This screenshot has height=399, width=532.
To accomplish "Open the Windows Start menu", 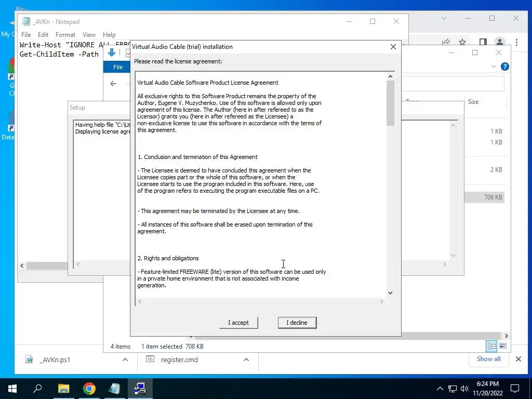I will click(x=12, y=389).
